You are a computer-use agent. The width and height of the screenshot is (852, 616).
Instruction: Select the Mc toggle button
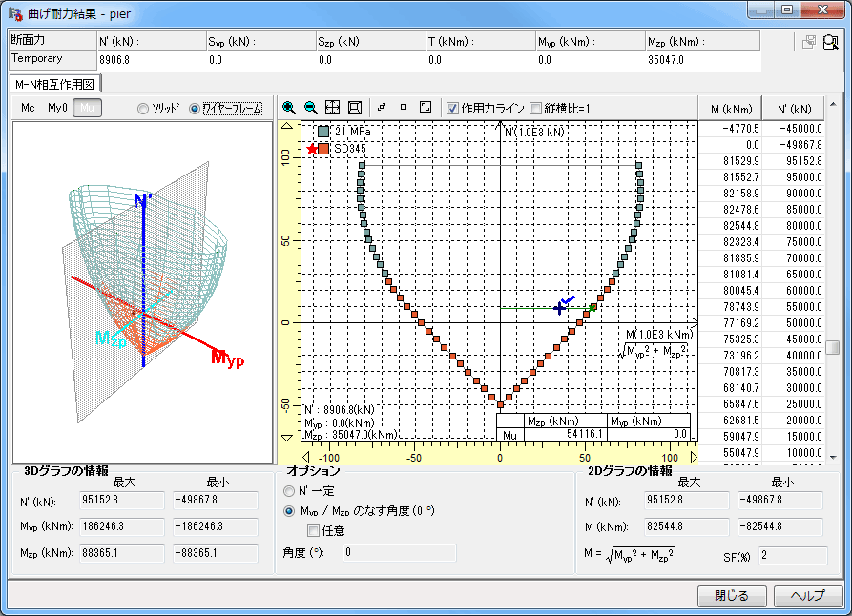coord(28,108)
